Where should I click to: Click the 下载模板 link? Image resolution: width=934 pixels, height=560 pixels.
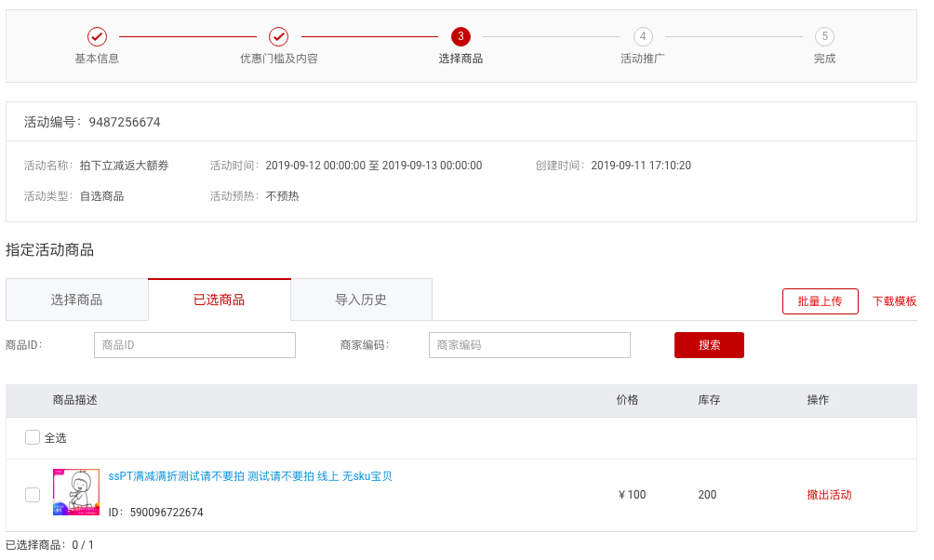point(894,301)
